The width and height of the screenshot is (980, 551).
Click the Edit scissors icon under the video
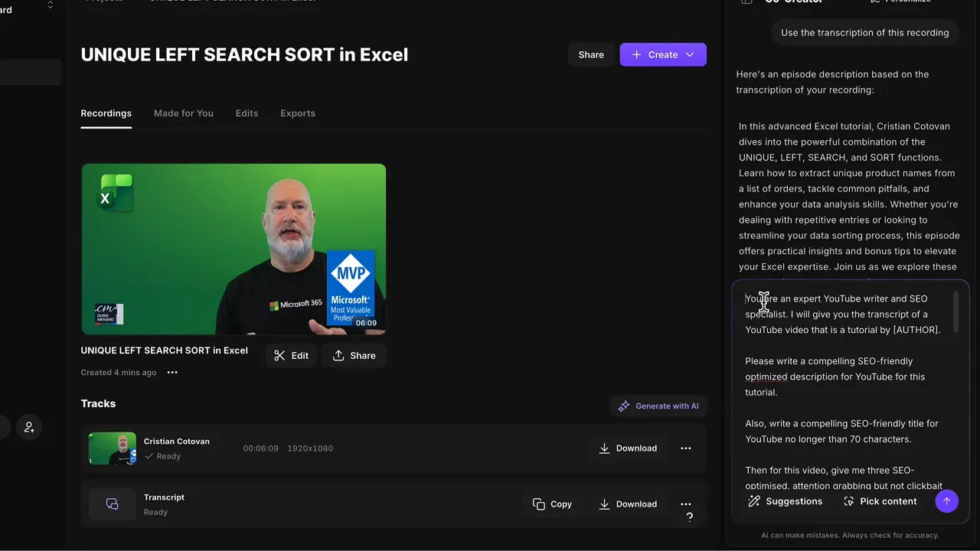[279, 355]
